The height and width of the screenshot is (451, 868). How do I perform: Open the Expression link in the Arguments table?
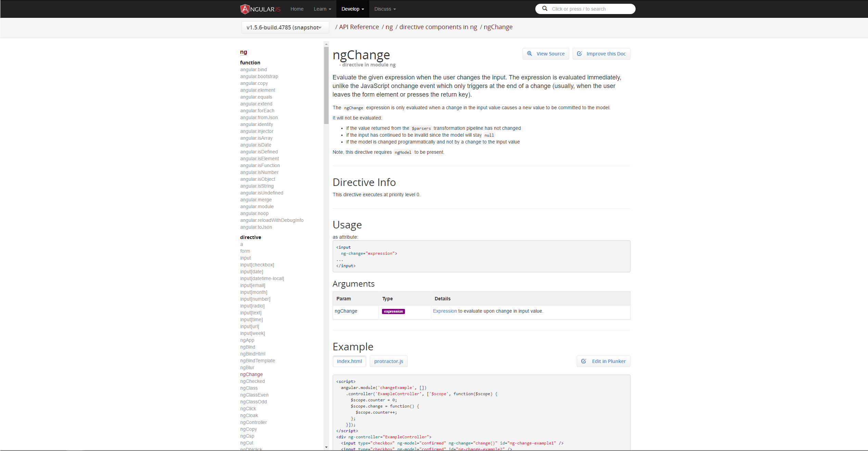[445, 311]
